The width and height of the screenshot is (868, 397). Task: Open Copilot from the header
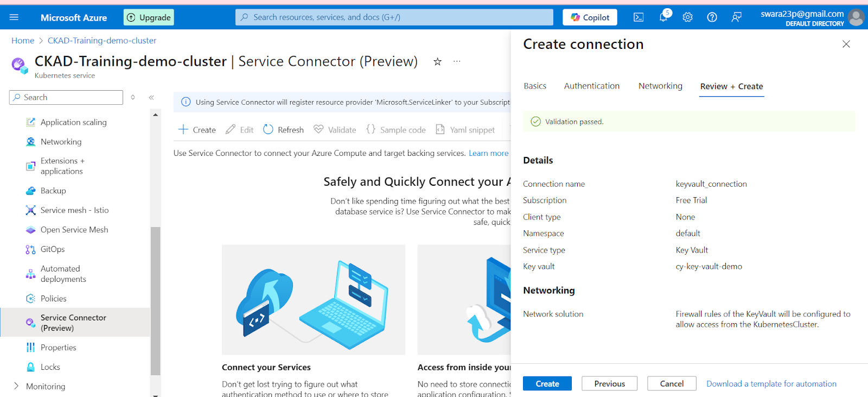pyautogui.click(x=590, y=17)
